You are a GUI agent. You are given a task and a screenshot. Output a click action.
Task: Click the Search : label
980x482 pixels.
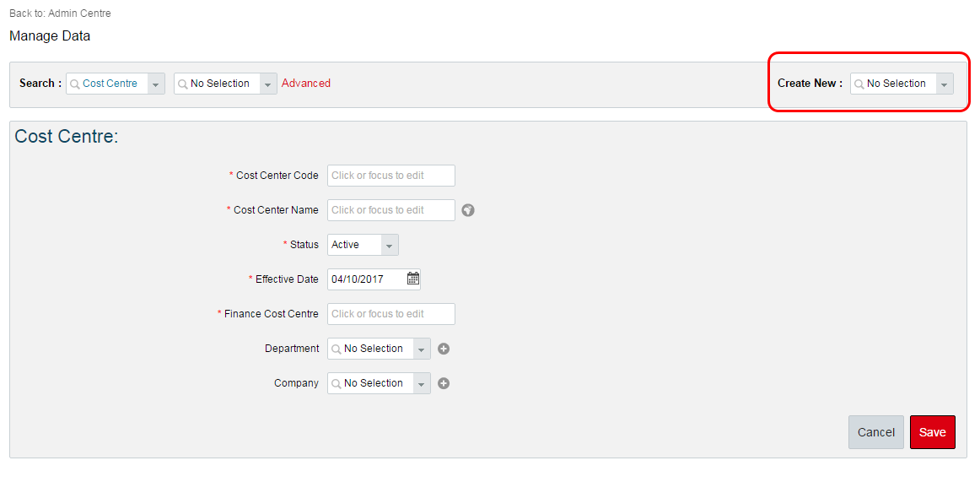click(40, 83)
